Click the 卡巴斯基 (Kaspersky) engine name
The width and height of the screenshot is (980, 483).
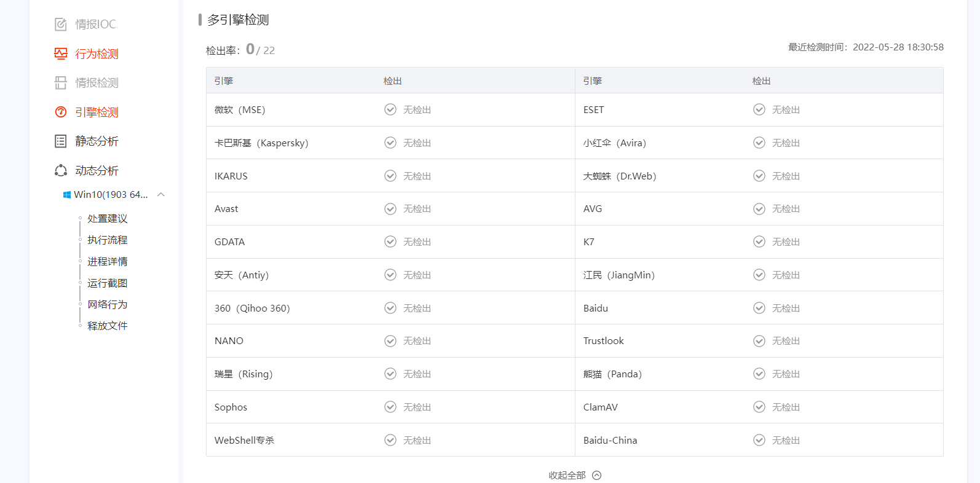point(261,143)
